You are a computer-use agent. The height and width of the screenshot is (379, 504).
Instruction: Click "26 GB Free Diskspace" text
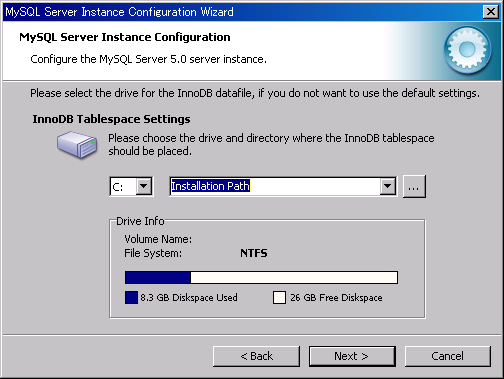[336, 297]
